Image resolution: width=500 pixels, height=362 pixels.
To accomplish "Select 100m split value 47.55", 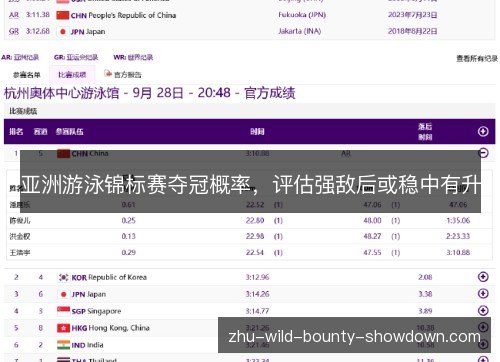I will pos(372,252).
